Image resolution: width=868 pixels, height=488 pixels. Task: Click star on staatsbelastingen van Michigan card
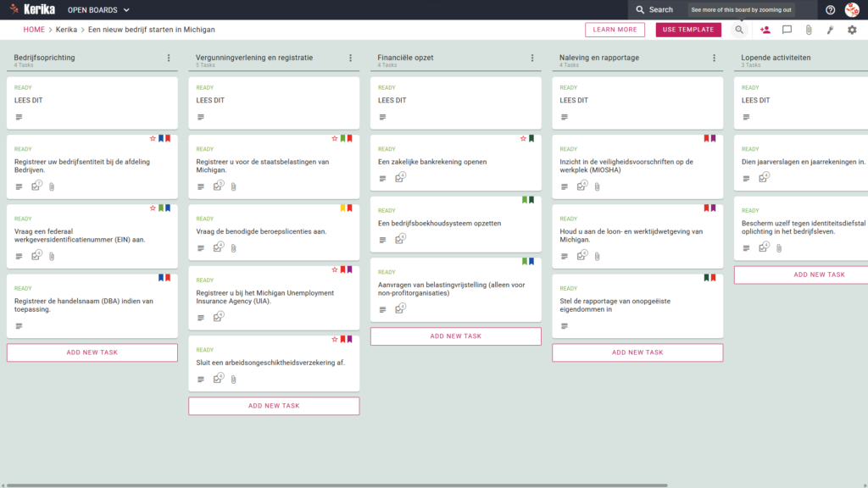(x=334, y=138)
